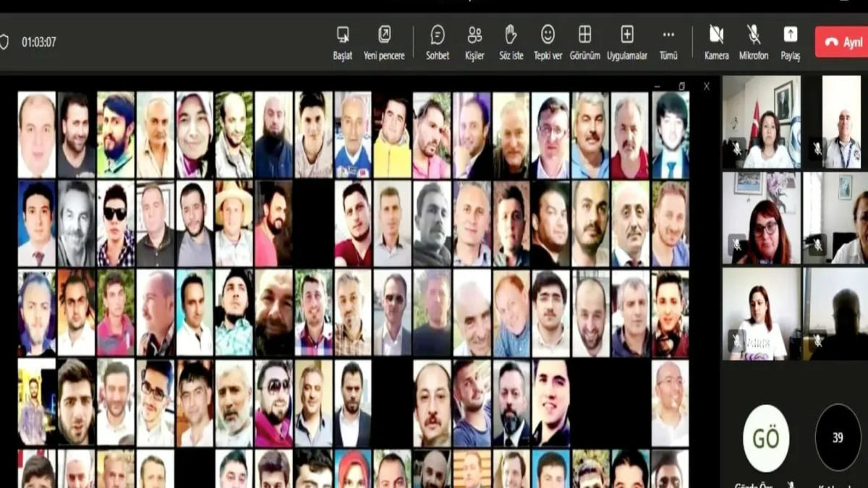Select video tile with Turkish flag background

[761, 121]
